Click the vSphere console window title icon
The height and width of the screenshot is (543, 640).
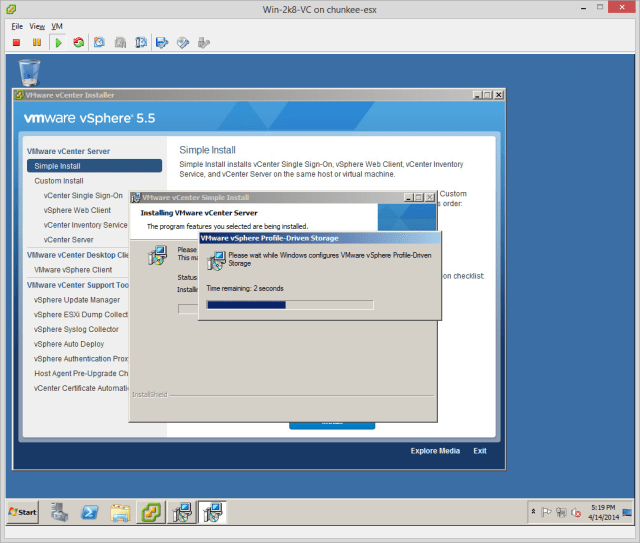[x=11, y=9]
